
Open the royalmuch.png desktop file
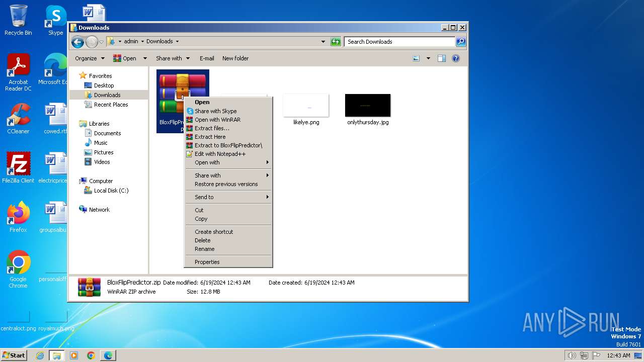[x=56, y=321]
